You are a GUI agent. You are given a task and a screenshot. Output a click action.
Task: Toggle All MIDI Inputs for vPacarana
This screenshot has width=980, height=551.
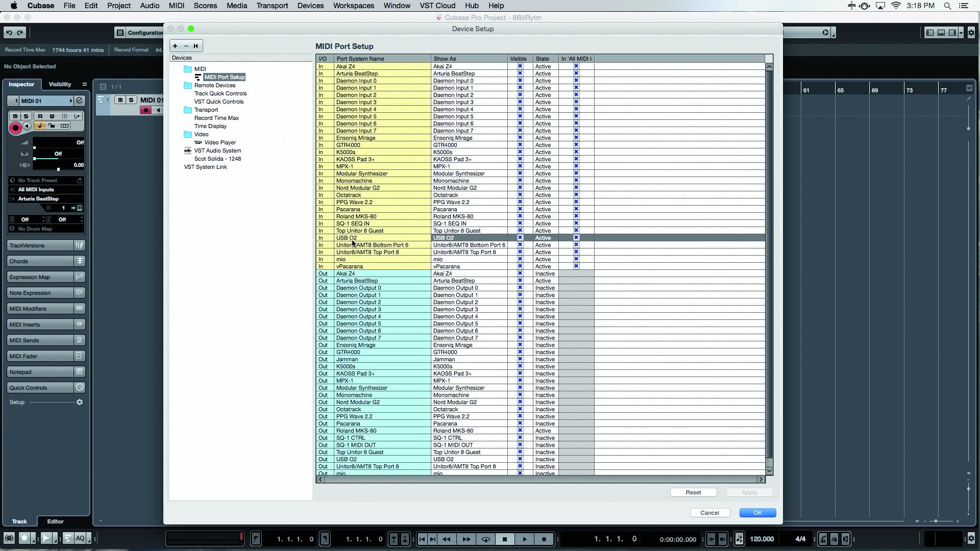point(576,266)
